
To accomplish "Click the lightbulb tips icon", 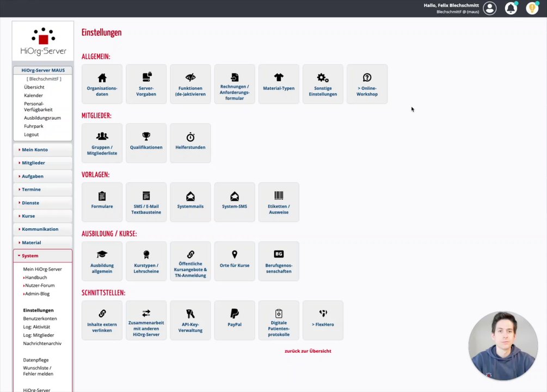I will point(532,8).
